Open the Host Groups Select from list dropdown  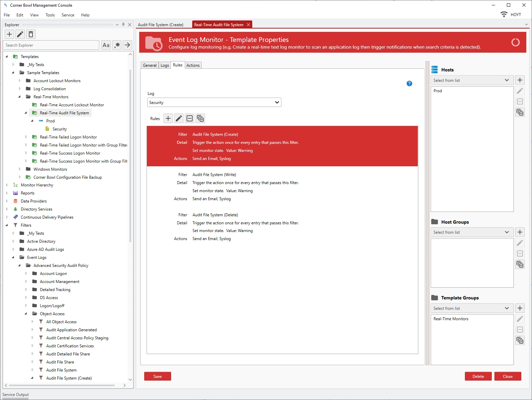coord(471,232)
